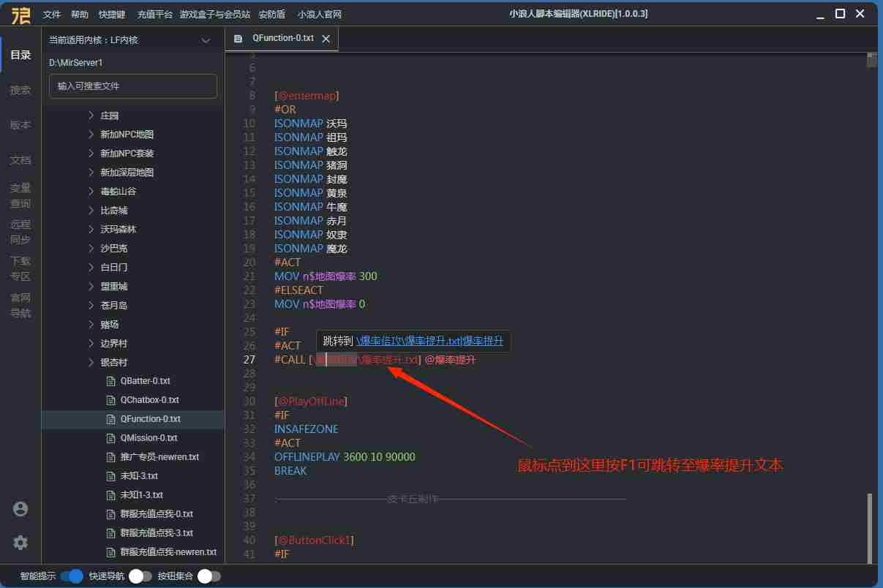Image resolution: width=883 pixels, height=588 pixels.
Task: Open settings via the gear icon
Action: click(x=20, y=543)
